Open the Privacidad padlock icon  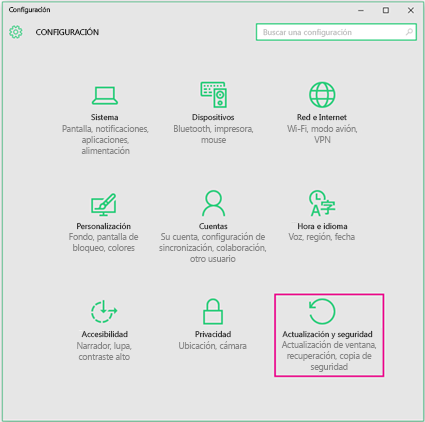tap(213, 311)
